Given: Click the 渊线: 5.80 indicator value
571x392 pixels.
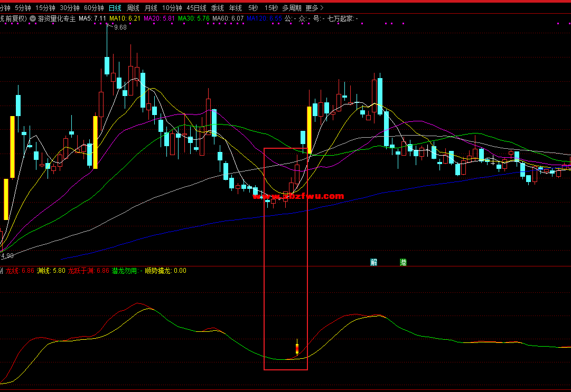Looking at the screenshot, I should click(x=51, y=271).
